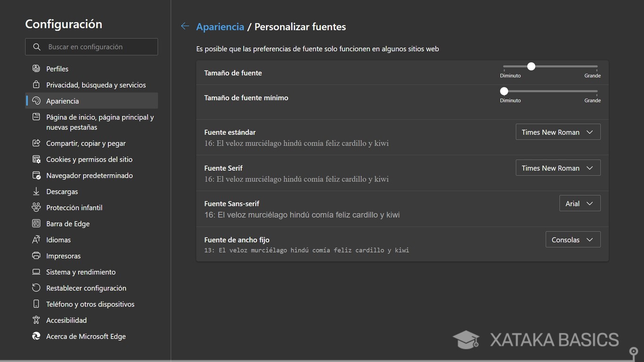Select the Perfiles profile icon

(36, 68)
